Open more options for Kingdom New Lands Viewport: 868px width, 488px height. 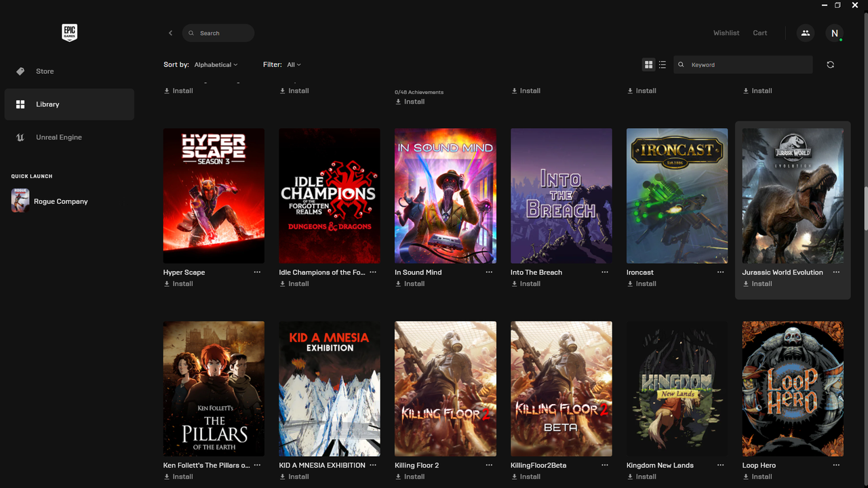click(x=720, y=465)
